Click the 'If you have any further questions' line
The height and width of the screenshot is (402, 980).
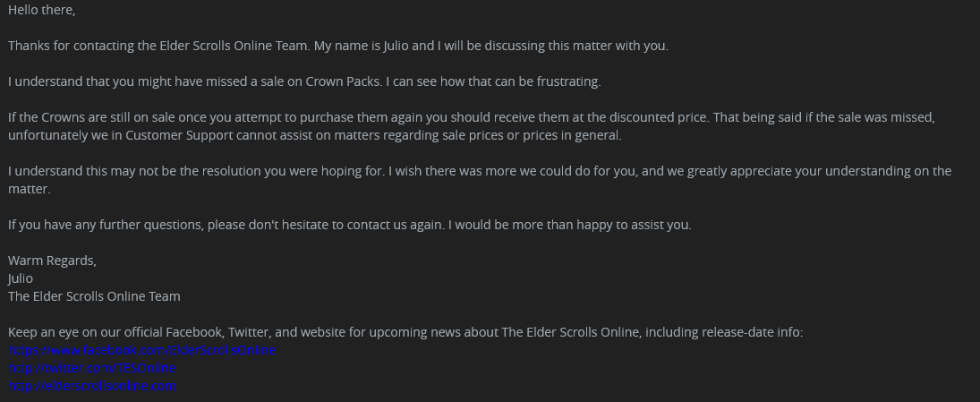coord(350,225)
